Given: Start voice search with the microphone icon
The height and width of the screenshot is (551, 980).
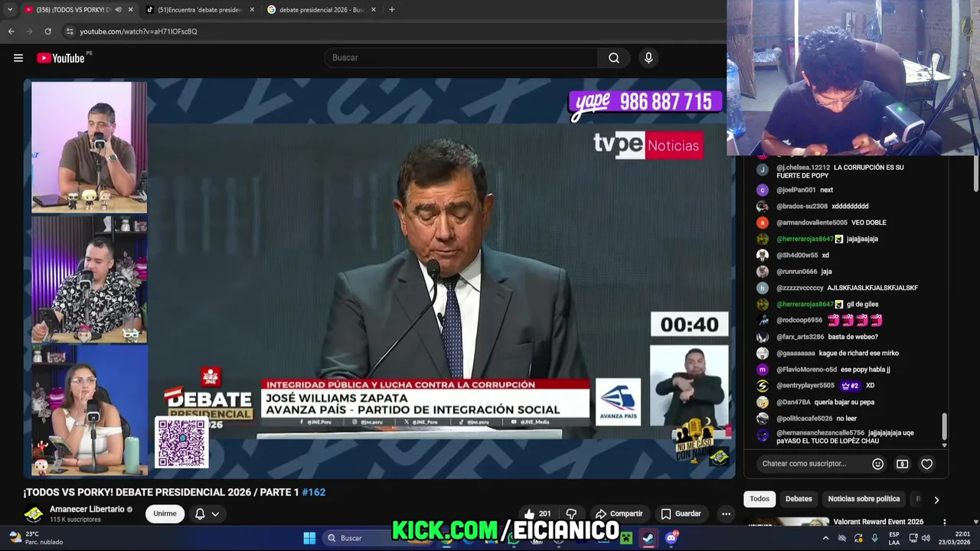Looking at the screenshot, I should 648,57.
